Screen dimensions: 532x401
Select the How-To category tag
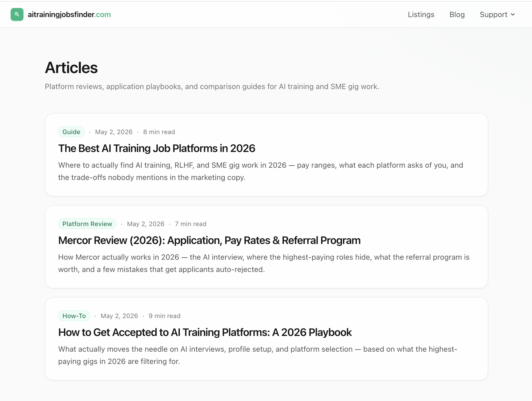[74, 316]
